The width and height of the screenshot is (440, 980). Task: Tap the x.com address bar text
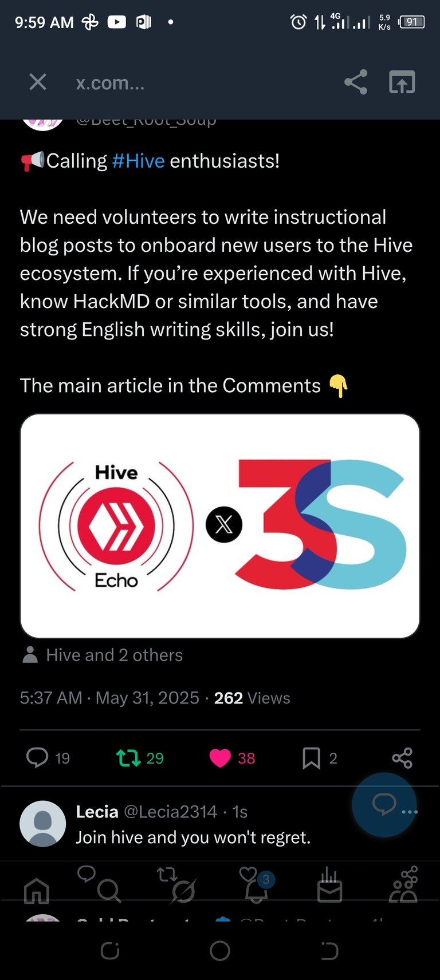(x=110, y=83)
